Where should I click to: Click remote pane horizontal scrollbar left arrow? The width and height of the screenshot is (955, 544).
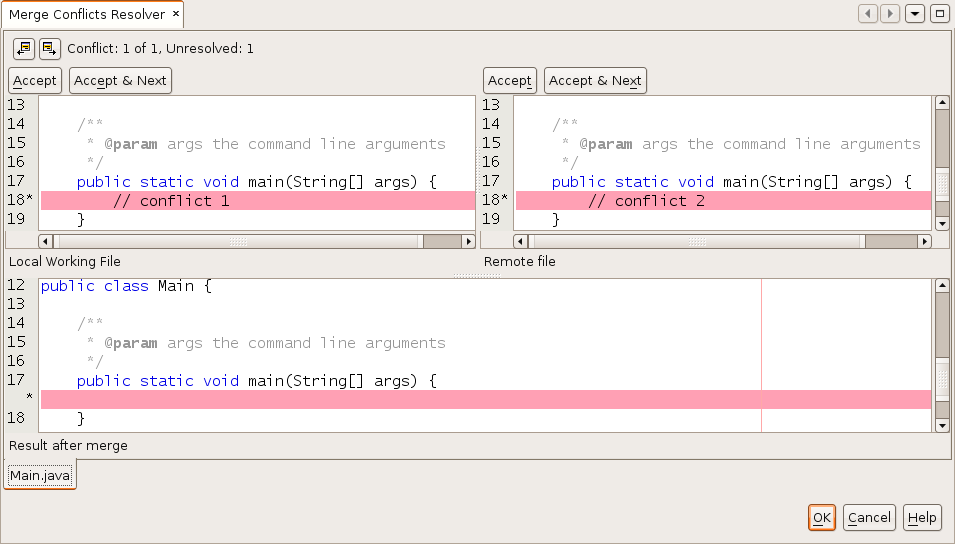point(521,241)
